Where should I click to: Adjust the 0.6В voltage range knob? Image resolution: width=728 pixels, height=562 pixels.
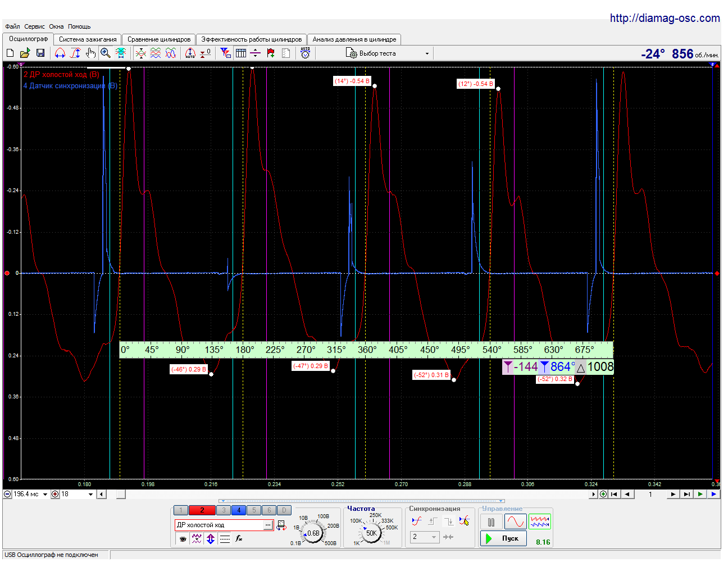coord(313,533)
